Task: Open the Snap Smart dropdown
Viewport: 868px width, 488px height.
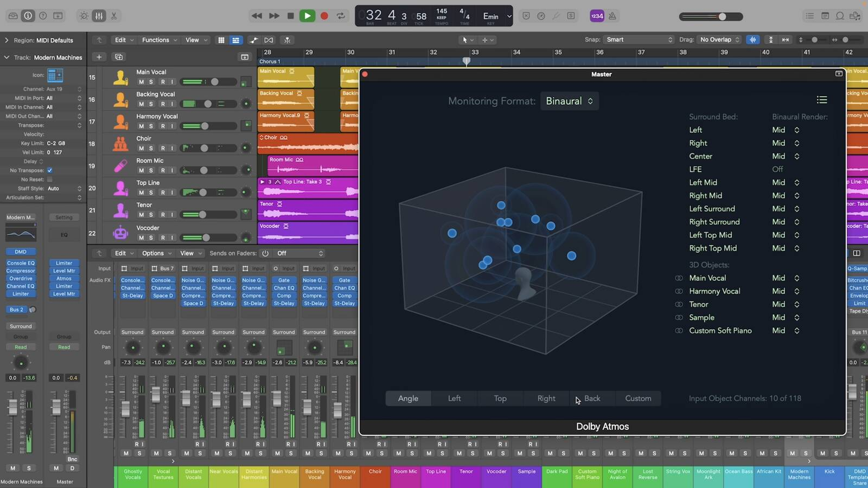Action: click(x=640, y=40)
